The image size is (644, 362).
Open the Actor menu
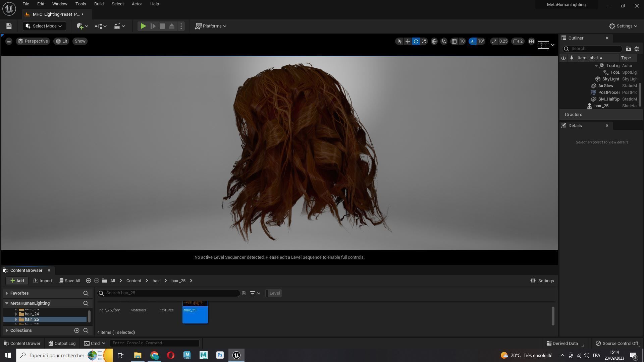coord(137,4)
